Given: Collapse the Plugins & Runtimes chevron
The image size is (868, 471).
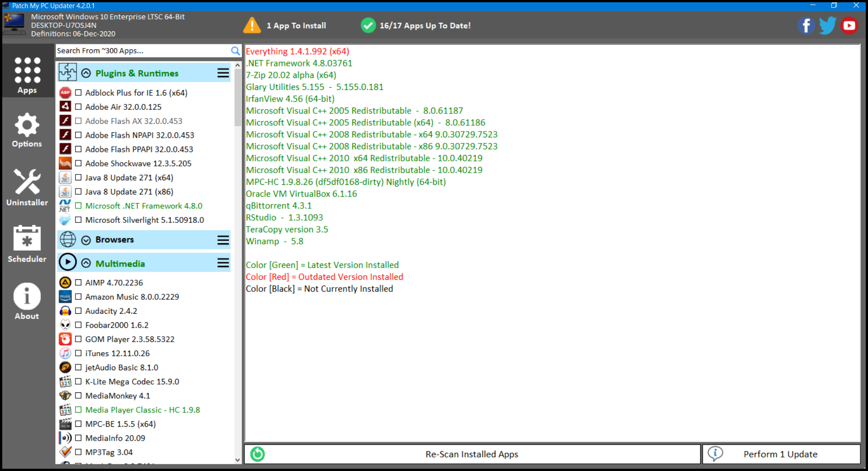Looking at the screenshot, I should (x=86, y=73).
